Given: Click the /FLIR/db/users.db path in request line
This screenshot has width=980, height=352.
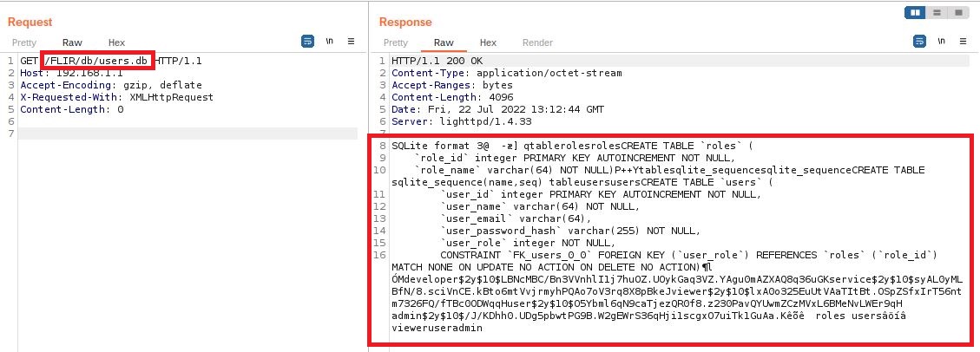Looking at the screenshot, I should [97, 61].
